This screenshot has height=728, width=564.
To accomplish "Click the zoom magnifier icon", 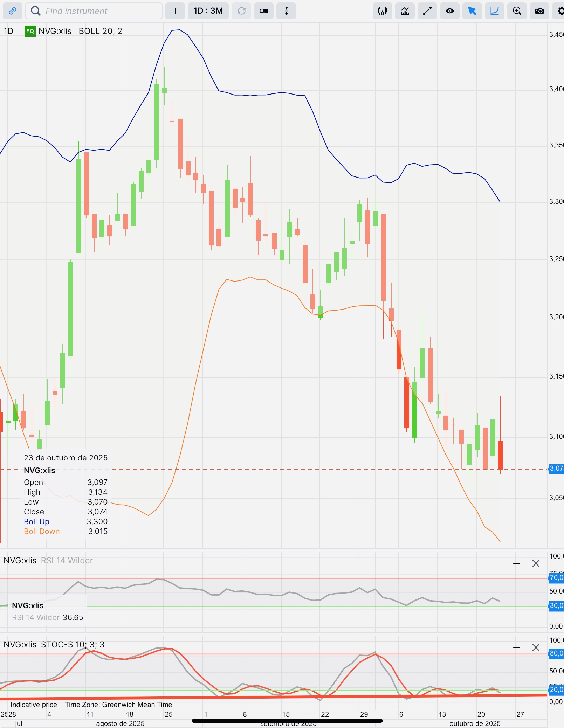I will 517,11.
